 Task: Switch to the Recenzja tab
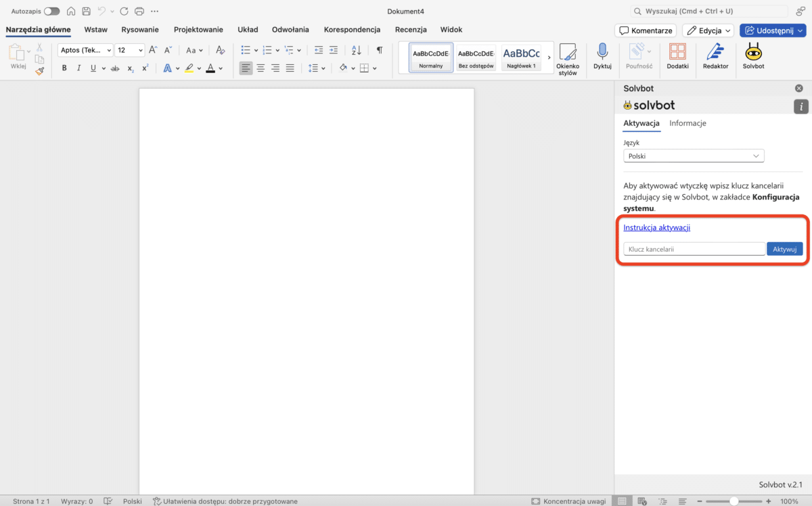pyautogui.click(x=411, y=30)
